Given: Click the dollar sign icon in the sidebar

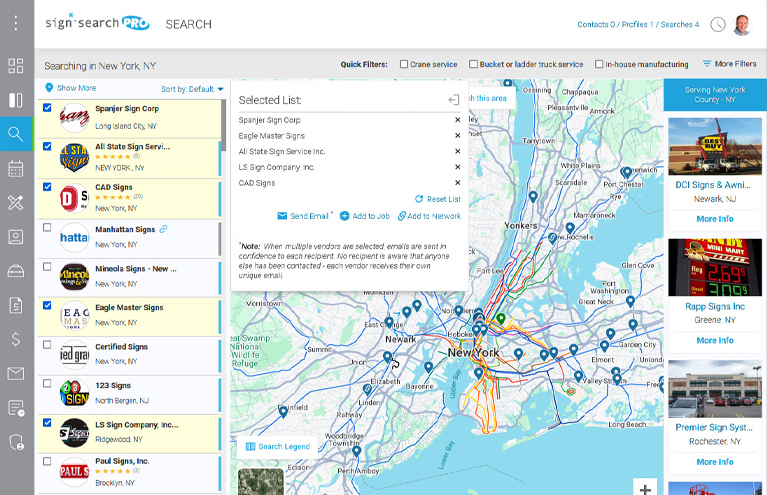Looking at the screenshot, I should [16, 339].
